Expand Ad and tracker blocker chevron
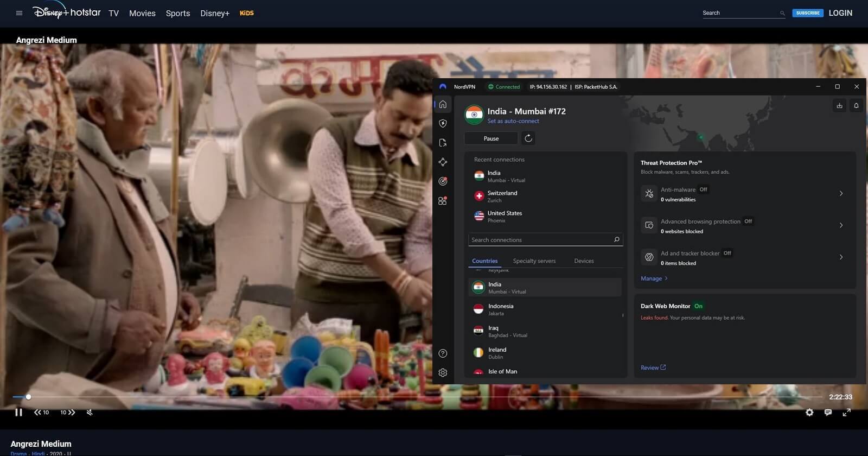 (841, 257)
